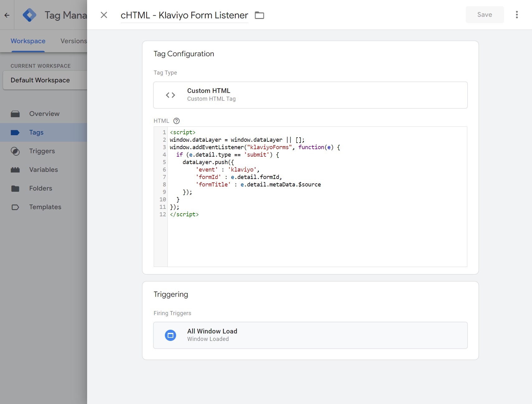This screenshot has width=532, height=404.
Task: Open the tag folder selector icon
Action: (259, 15)
